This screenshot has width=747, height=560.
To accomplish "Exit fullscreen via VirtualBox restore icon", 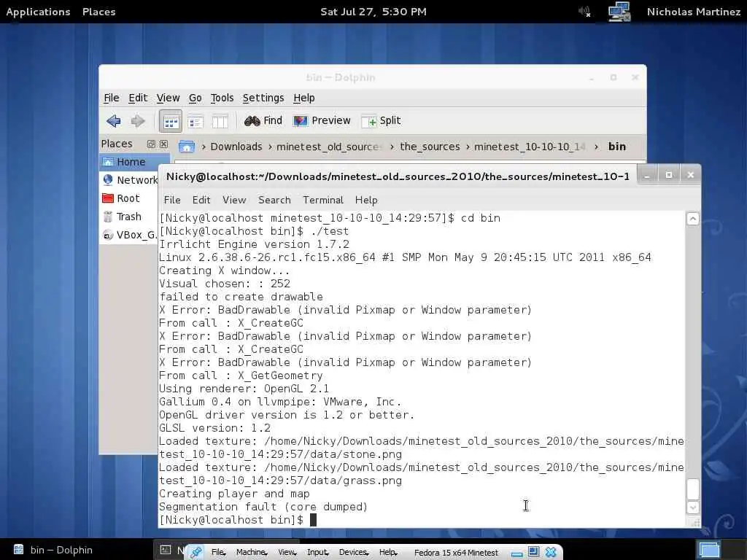I will pyautogui.click(x=533, y=552).
